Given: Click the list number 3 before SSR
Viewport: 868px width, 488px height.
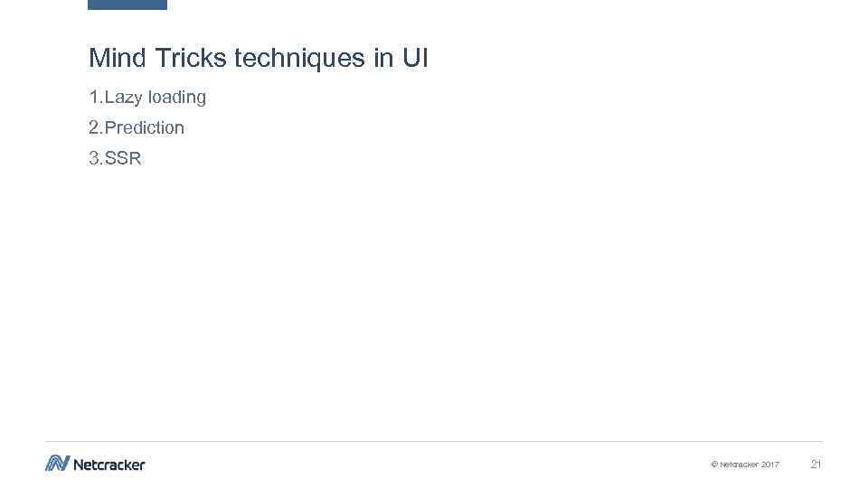Looking at the screenshot, I should point(94,158).
